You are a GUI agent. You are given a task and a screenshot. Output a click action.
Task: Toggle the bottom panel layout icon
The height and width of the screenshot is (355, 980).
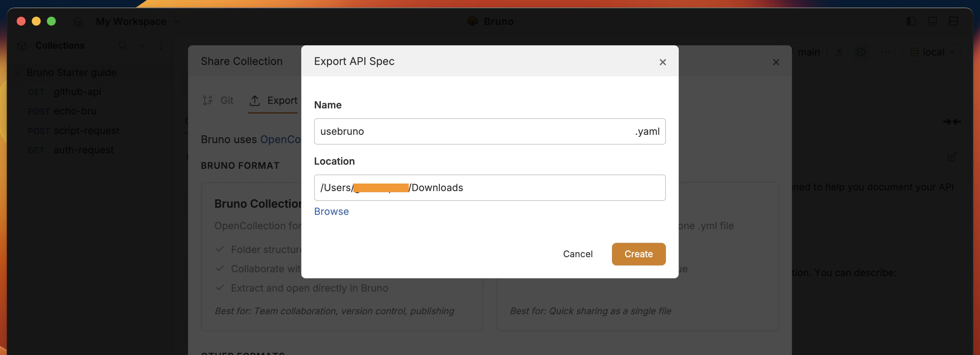tap(932, 21)
